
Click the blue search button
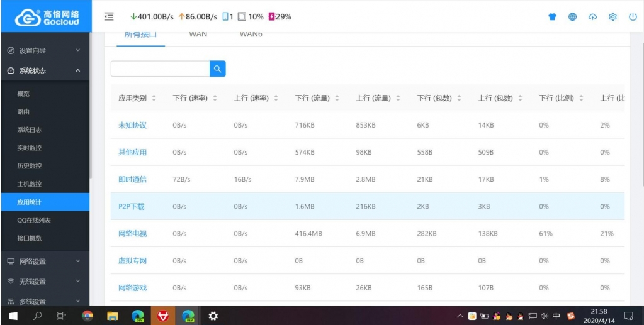[x=217, y=69]
